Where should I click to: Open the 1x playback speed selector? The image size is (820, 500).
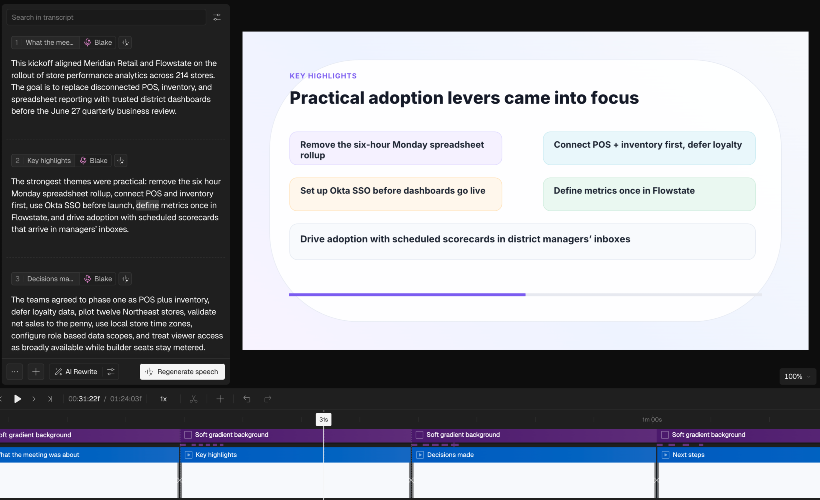tap(163, 399)
